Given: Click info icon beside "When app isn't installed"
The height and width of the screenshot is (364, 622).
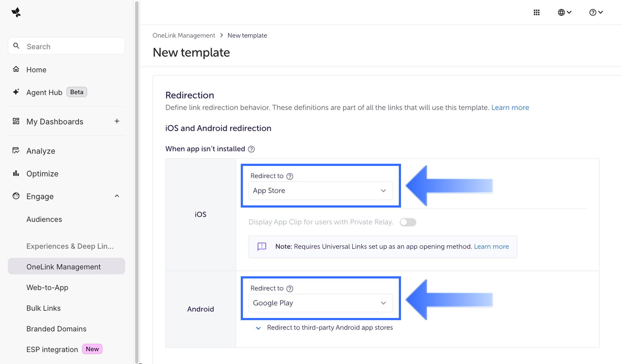Looking at the screenshot, I should tap(251, 149).
